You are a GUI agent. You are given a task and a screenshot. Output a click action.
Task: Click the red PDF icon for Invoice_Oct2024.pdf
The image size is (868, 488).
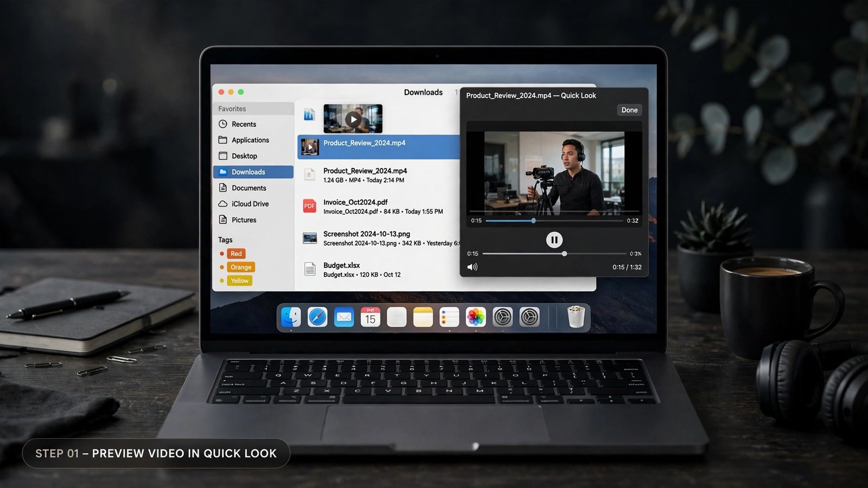(x=309, y=206)
